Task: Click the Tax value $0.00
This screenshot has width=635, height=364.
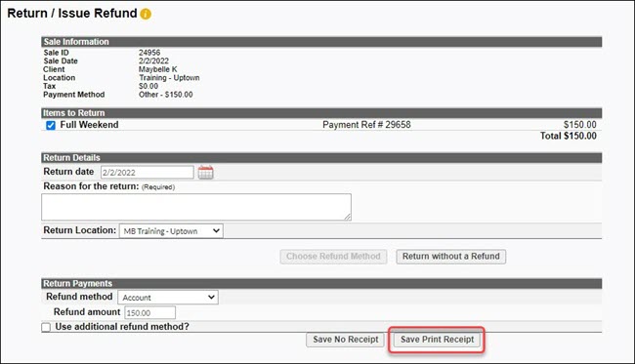Action: (148, 86)
